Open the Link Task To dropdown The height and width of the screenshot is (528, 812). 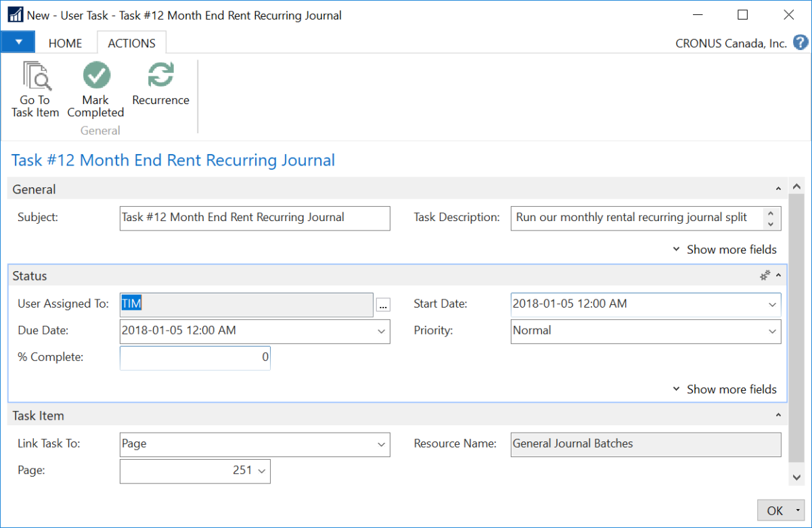pyautogui.click(x=382, y=444)
